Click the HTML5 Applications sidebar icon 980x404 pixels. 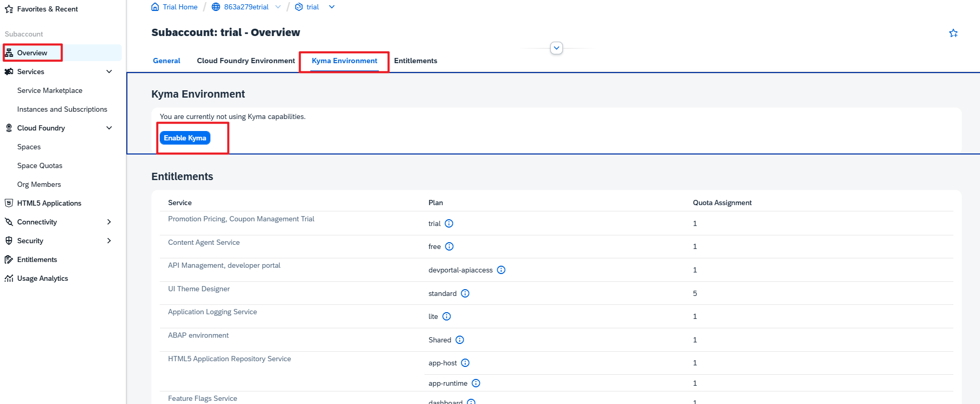pyautogui.click(x=9, y=203)
